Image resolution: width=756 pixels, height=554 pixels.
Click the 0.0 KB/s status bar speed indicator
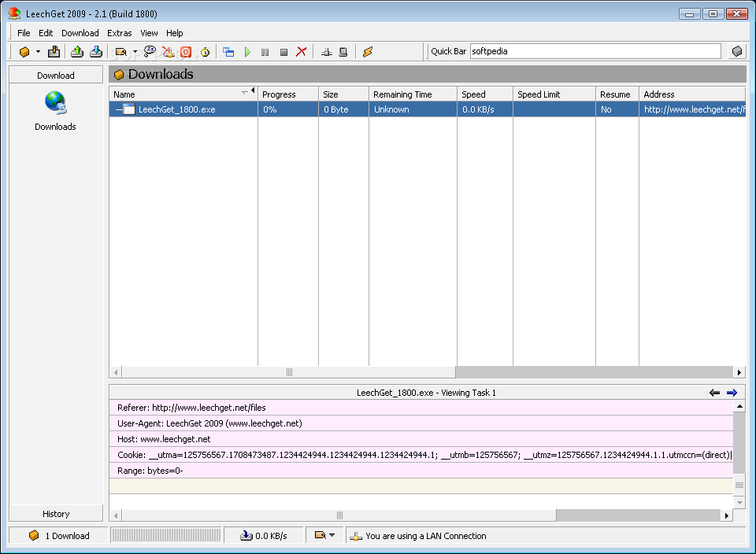[264, 535]
